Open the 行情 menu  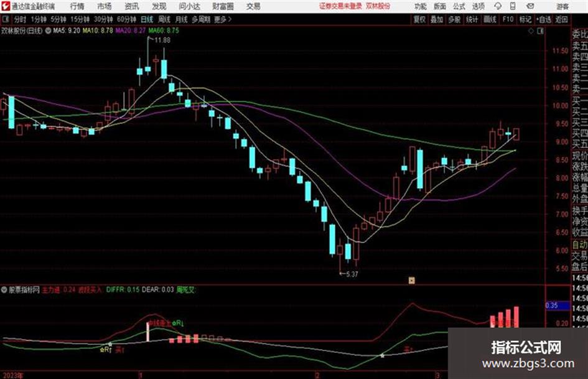[77, 6]
